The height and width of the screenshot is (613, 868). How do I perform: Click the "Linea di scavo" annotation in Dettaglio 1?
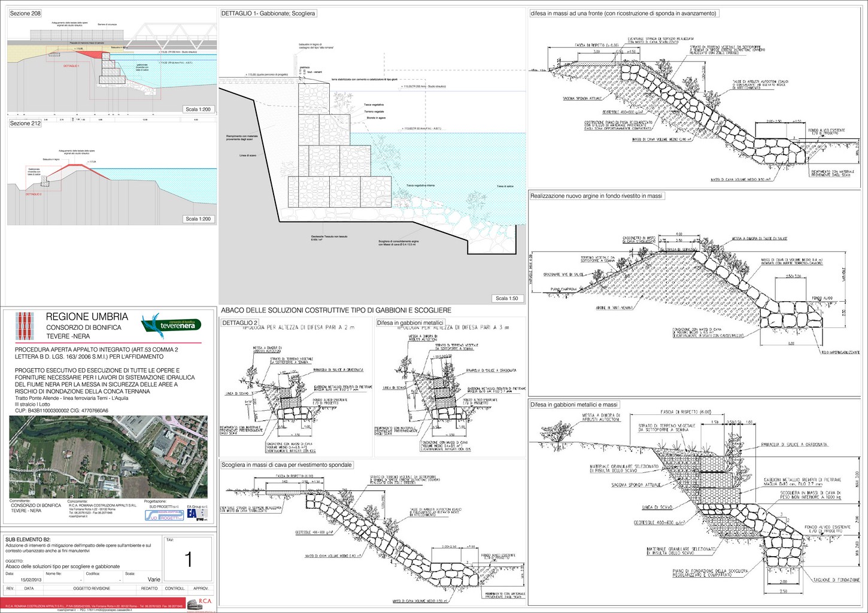pos(248,156)
